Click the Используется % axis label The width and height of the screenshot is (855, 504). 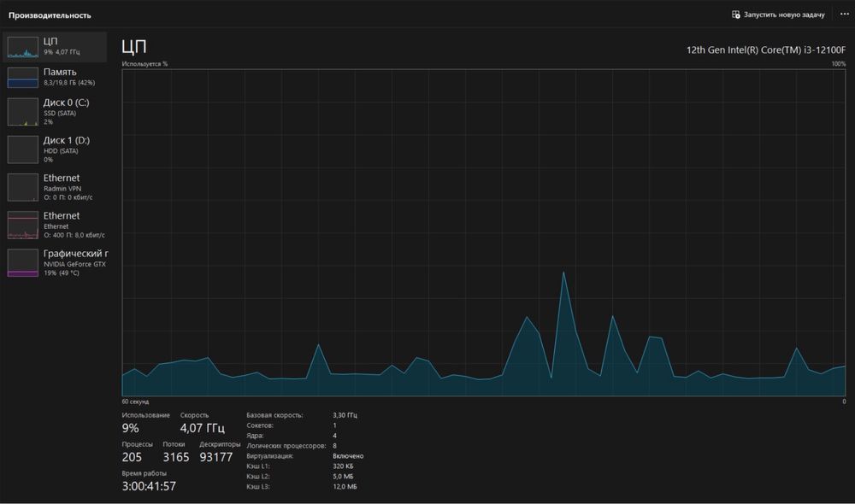(144, 64)
